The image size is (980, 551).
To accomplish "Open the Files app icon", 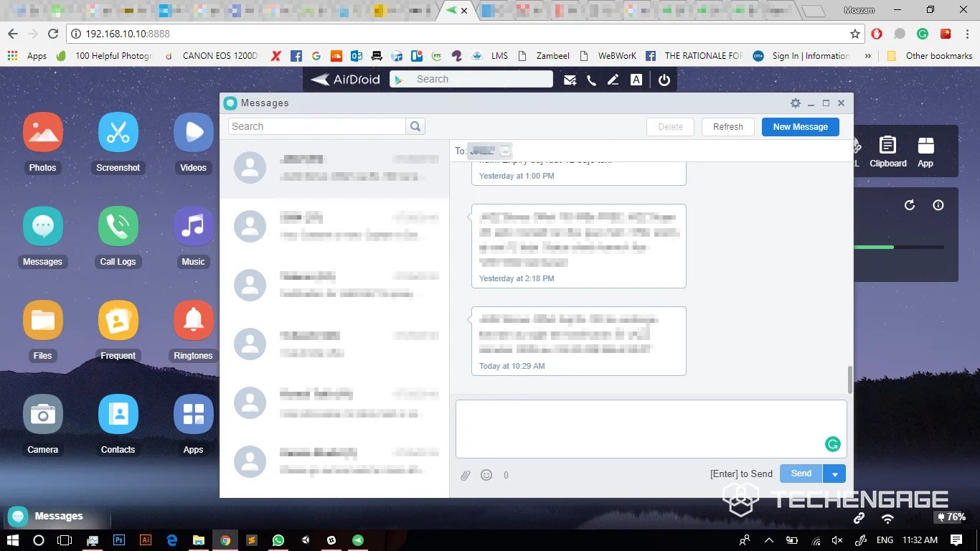I will (43, 320).
